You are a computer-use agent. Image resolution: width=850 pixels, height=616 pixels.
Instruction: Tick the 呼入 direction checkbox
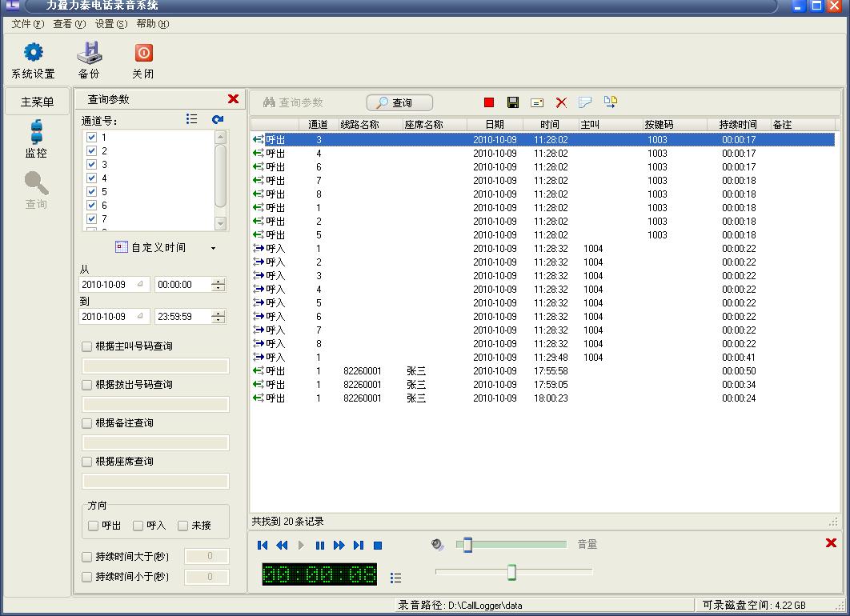pyautogui.click(x=138, y=526)
